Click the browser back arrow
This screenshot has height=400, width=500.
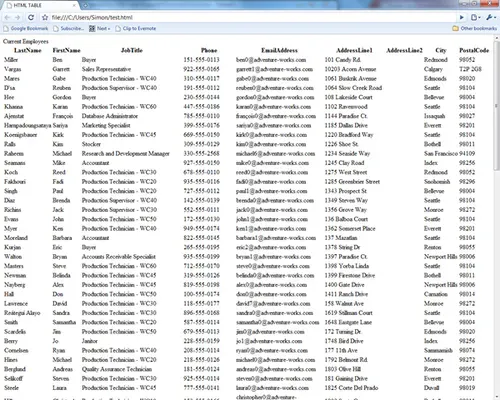[7, 18]
